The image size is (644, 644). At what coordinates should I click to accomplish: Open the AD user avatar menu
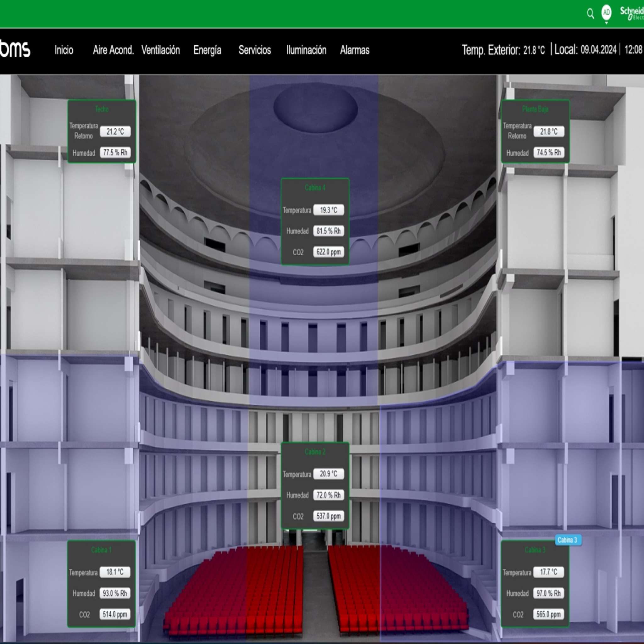coord(606,13)
